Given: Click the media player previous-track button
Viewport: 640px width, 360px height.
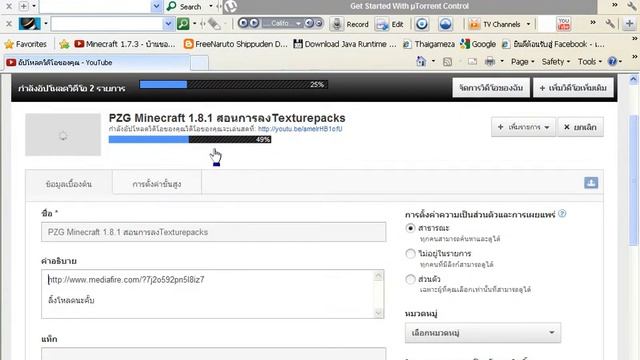Looking at the screenshot, I should pyautogui.click(x=243, y=23).
